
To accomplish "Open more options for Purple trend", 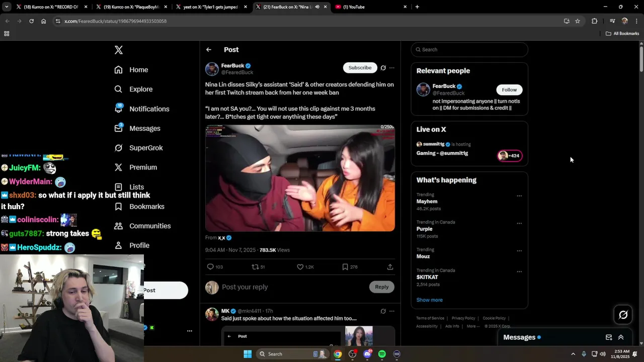I will pyautogui.click(x=519, y=223).
